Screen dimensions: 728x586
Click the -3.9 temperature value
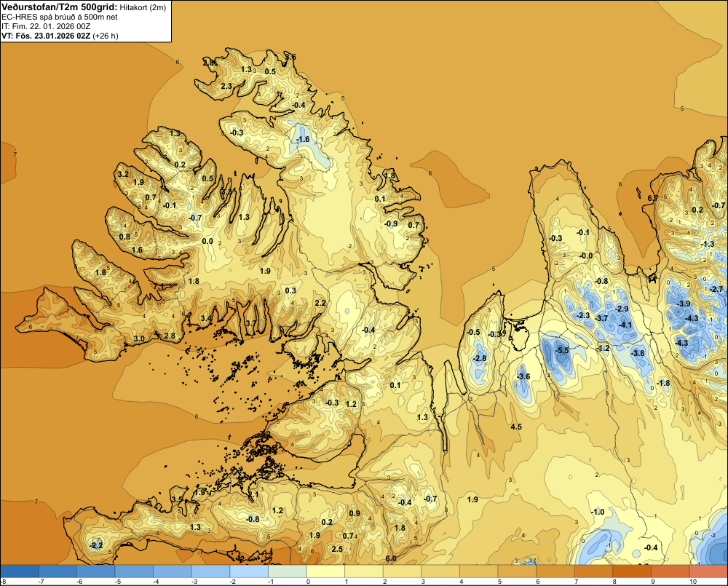[684, 304]
